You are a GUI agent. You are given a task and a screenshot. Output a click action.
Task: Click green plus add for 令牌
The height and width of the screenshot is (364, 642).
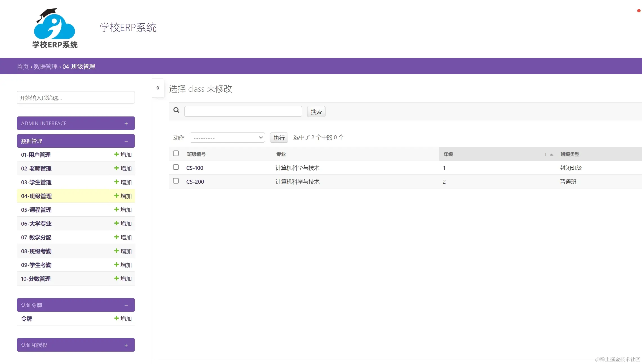coord(123,318)
